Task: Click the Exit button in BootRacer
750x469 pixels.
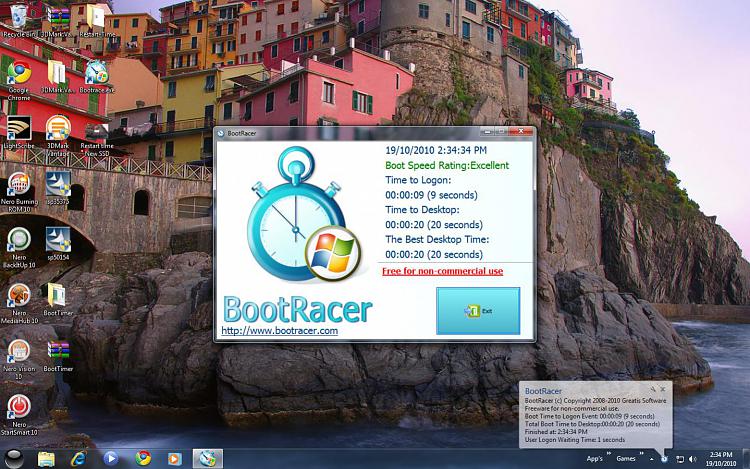Action: pyautogui.click(x=478, y=311)
